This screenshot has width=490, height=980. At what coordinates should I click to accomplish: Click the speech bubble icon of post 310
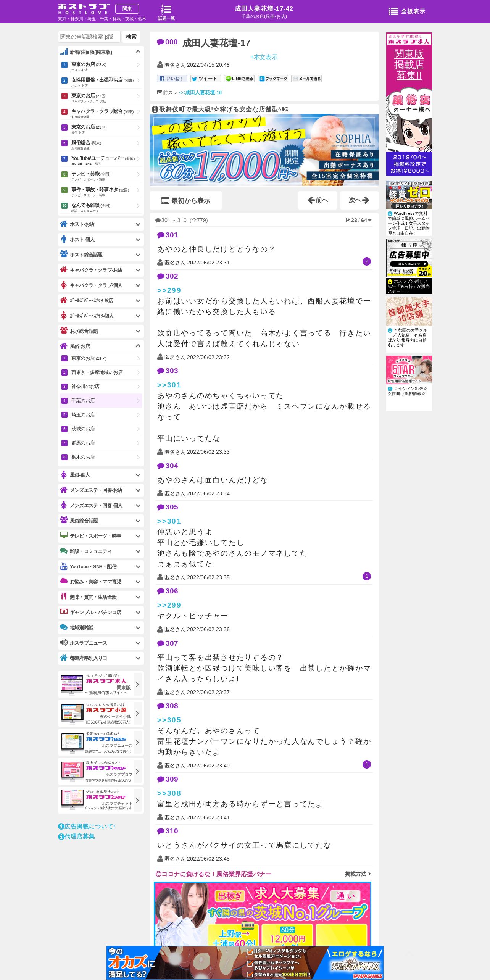(x=161, y=831)
